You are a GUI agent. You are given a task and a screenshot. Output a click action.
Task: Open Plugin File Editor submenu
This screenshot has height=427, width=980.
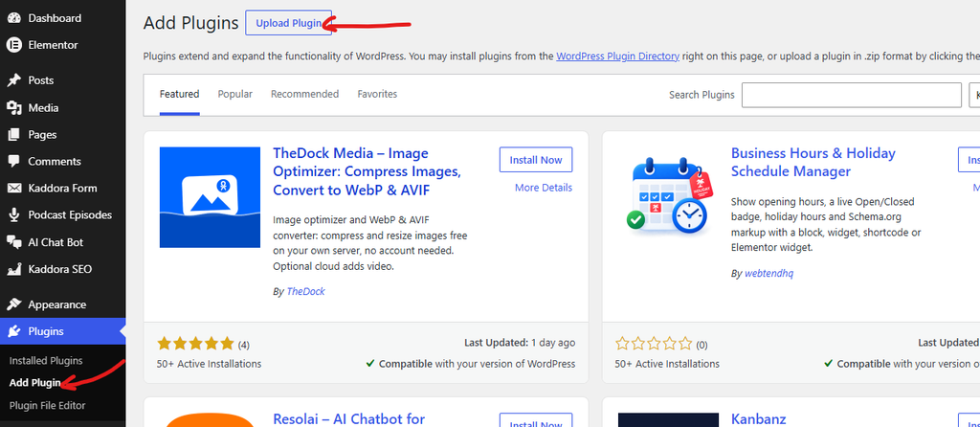pos(48,405)
